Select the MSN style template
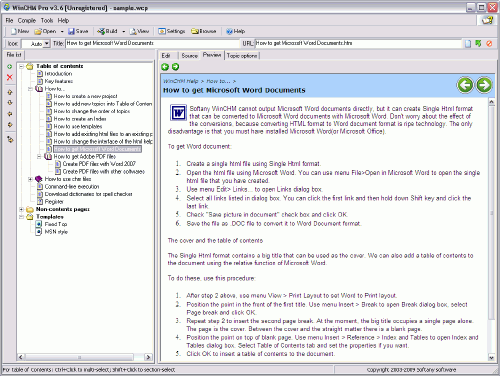This screenshot has height=376, width=500. [56, 232]
